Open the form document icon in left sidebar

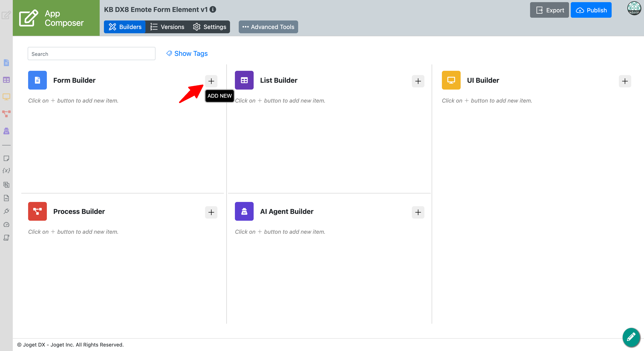point(6,63)
